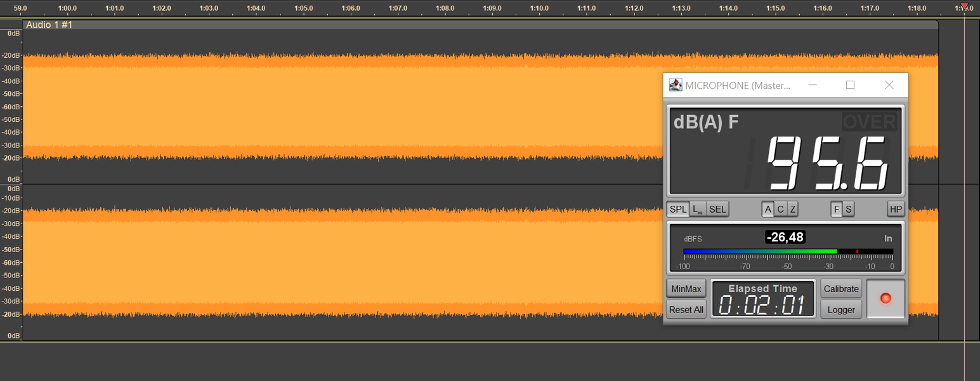Switch to Leq measurement mode
The image size is (980, 381).
click(698, 209)
